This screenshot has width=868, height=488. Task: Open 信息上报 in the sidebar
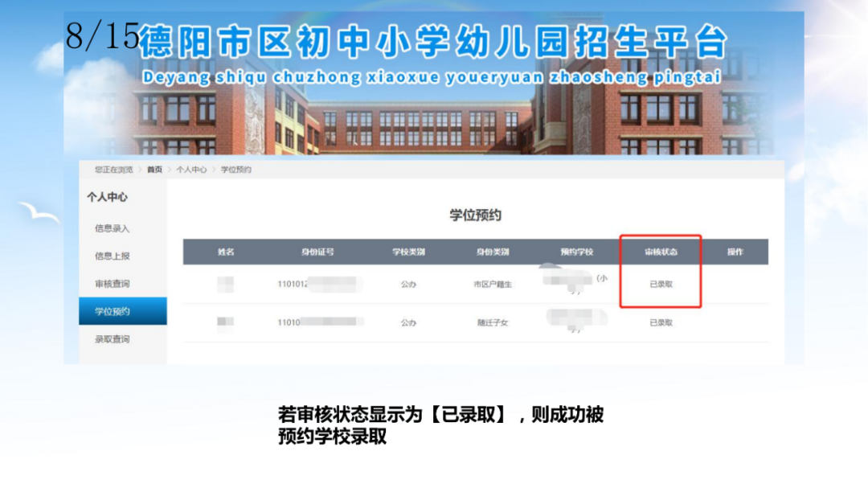click(x=112, y=256)
